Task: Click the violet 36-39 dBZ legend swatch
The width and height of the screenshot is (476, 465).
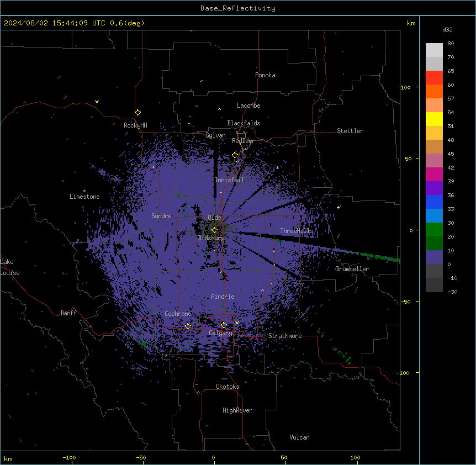Action: pos(434,188)
